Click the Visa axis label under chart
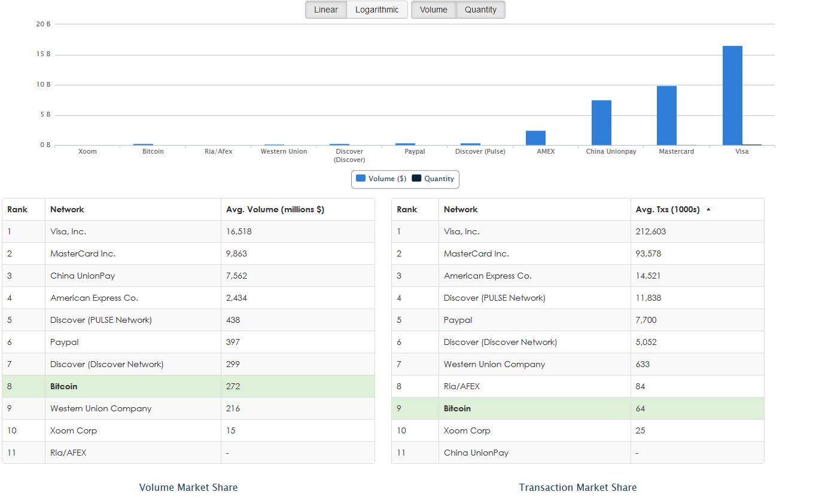822x504 pixels. (x=742, y=151)
